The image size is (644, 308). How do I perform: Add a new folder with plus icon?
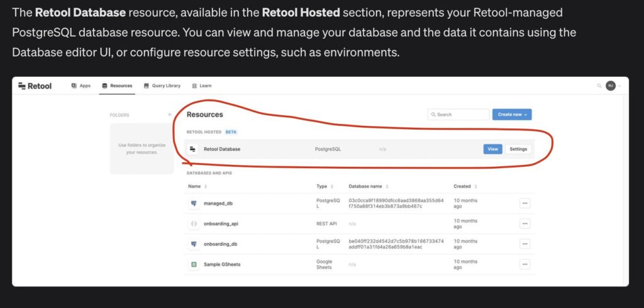pyautogui.click(x=170, y=115)
